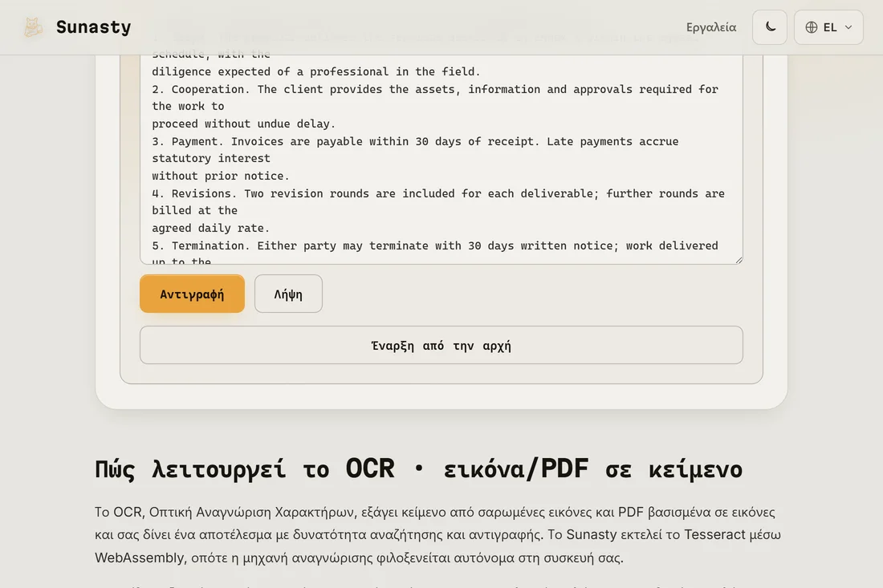
Task: Click Έναρξη από την αρχή button
Action: (x=441, y=345)
